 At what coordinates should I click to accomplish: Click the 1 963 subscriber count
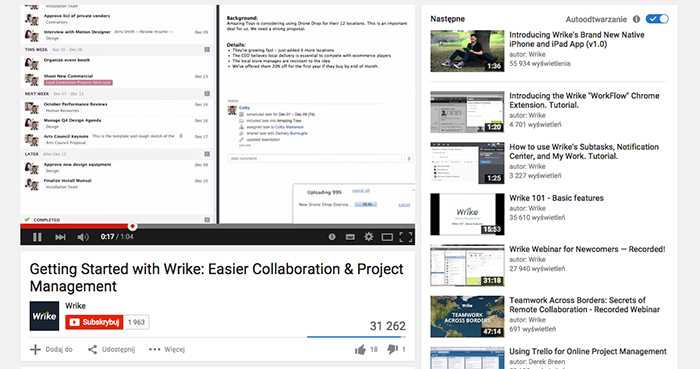point(136,322)
